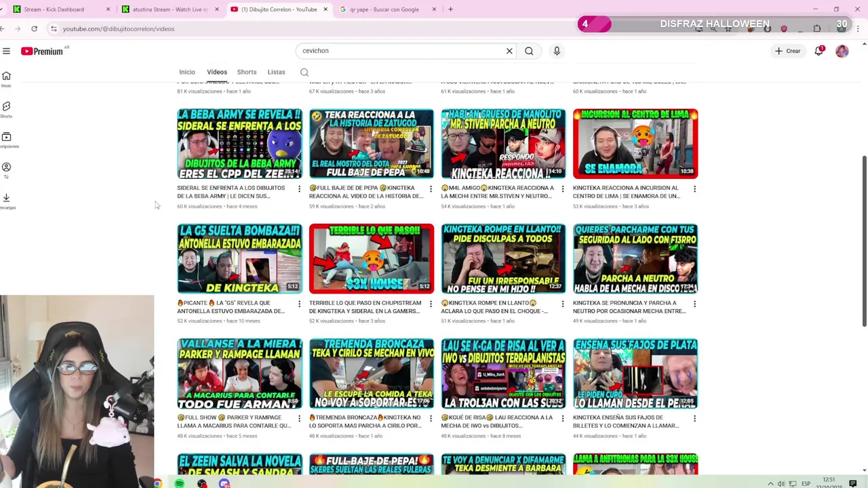Switch to the Shorts channel tab

pyautogui.click(x=247, y=72)
